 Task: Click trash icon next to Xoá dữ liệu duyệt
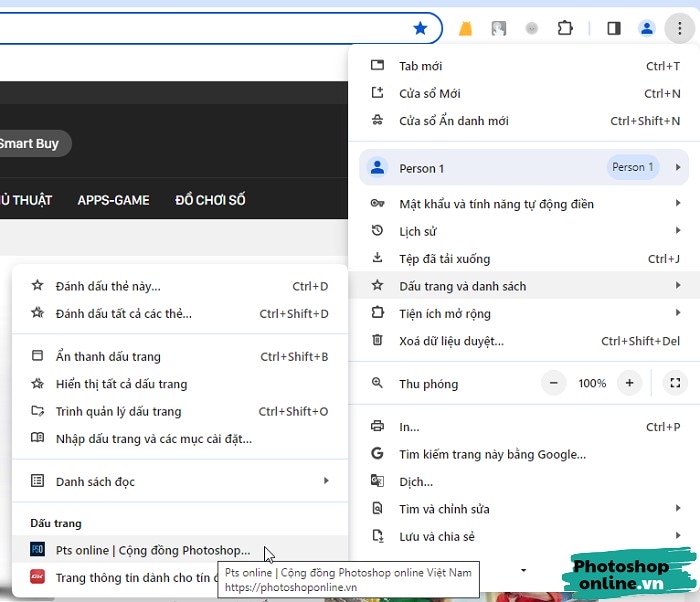tap(377, 340)
